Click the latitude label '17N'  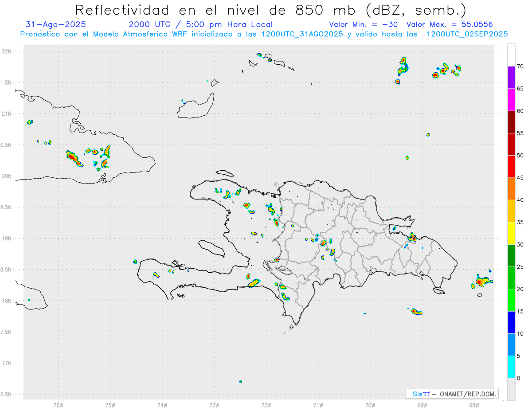click(8, 363)
